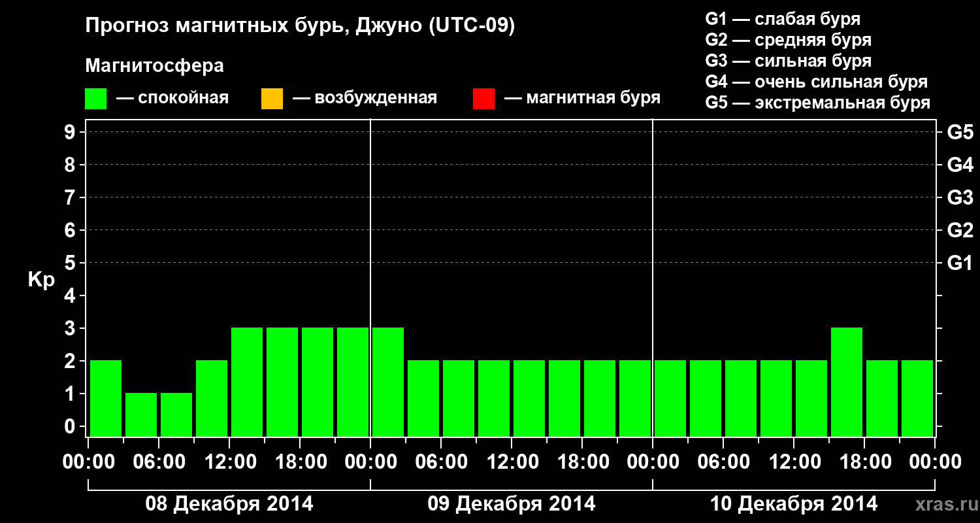The width and height of the screenshot is (980, 523).
Task: Click the '08 Декабря 2014' date label
Action: pos(229,504)
